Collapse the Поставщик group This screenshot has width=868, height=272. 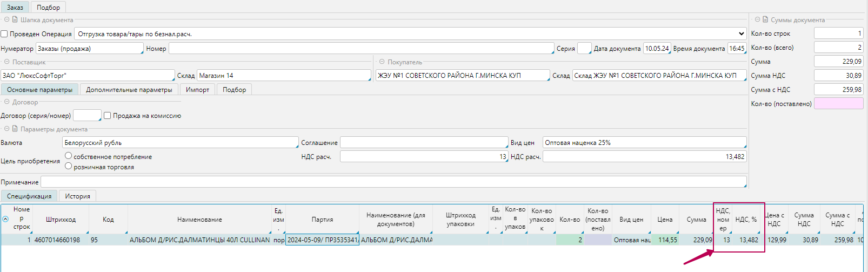7,62
